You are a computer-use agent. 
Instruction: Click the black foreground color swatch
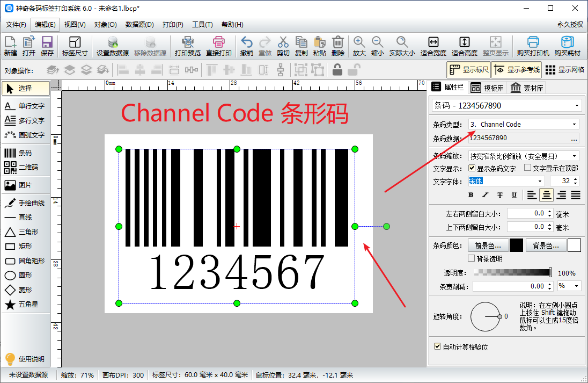[x=516, y=245]
